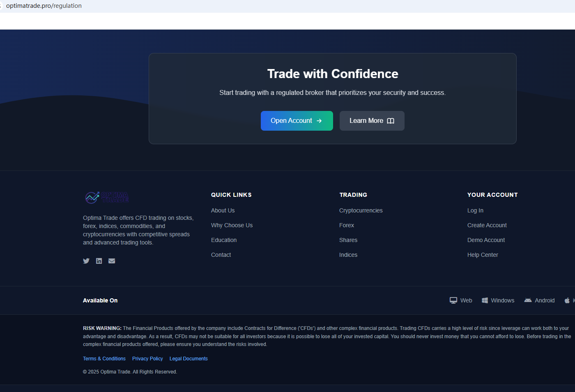Open the Forex trading link
The width and height of the screenshot is (575, 392).
click(x=347, y=225)
